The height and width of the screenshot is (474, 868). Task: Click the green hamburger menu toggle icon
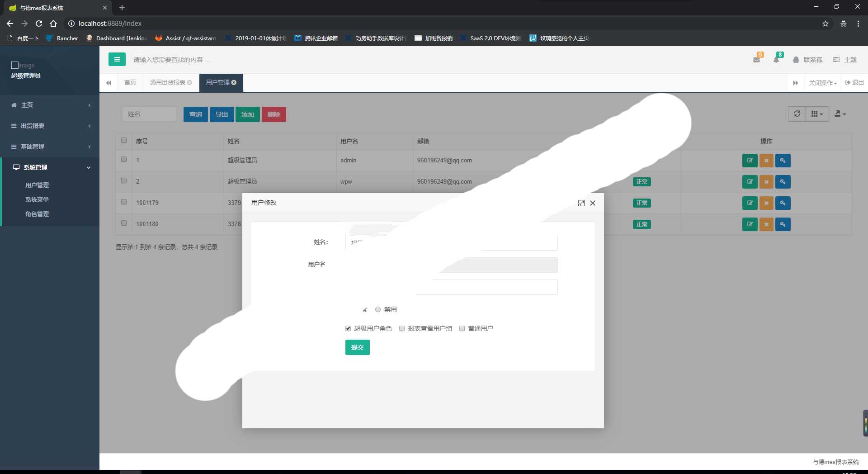pos(117,59)
